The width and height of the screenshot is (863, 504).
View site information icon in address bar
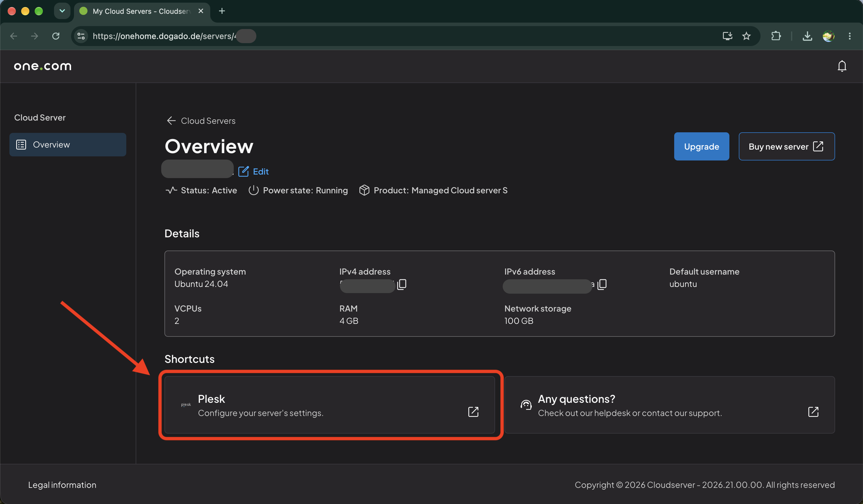tap(81, 36)
